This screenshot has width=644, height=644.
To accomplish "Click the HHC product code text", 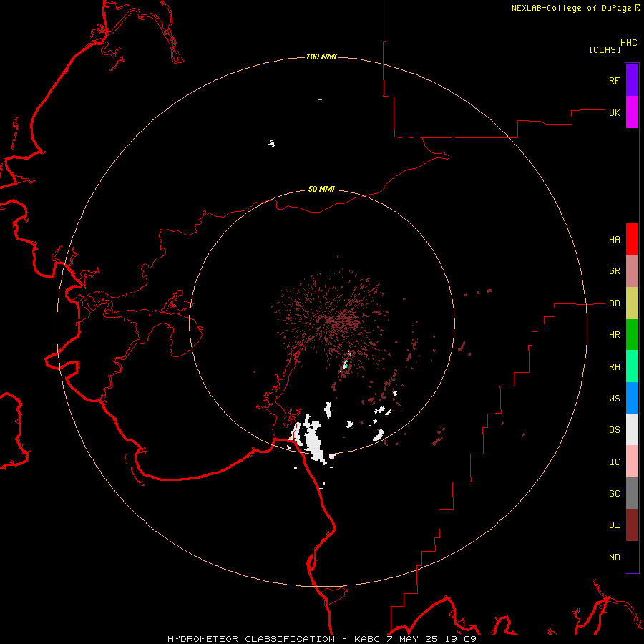I will (x=628, y=43).
